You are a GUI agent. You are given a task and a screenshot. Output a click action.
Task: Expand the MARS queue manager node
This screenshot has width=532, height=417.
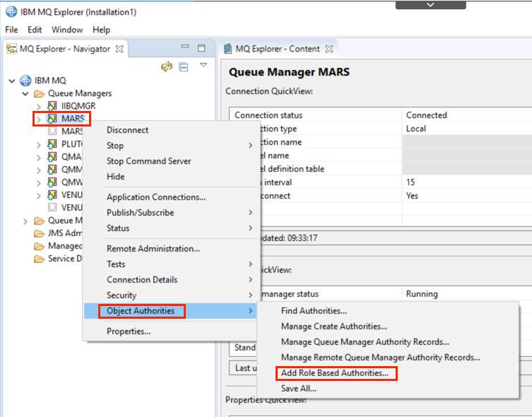click(x=39, y=119)
